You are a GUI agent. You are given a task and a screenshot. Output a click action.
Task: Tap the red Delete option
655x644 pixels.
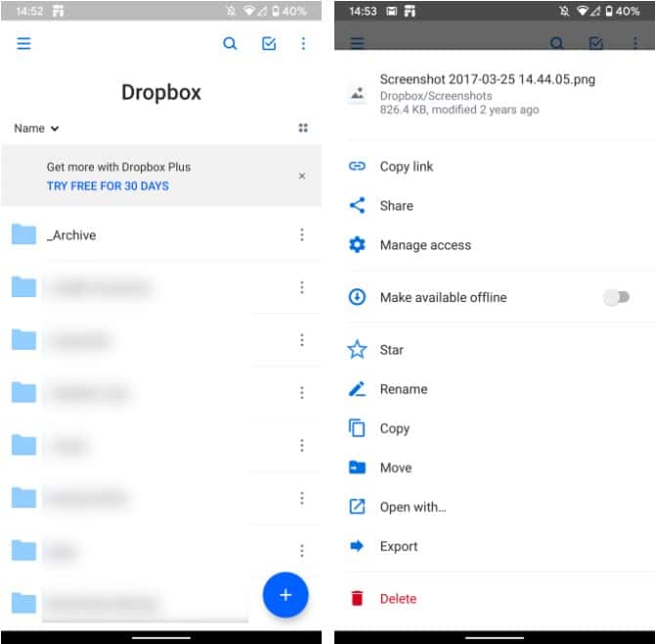495,598
